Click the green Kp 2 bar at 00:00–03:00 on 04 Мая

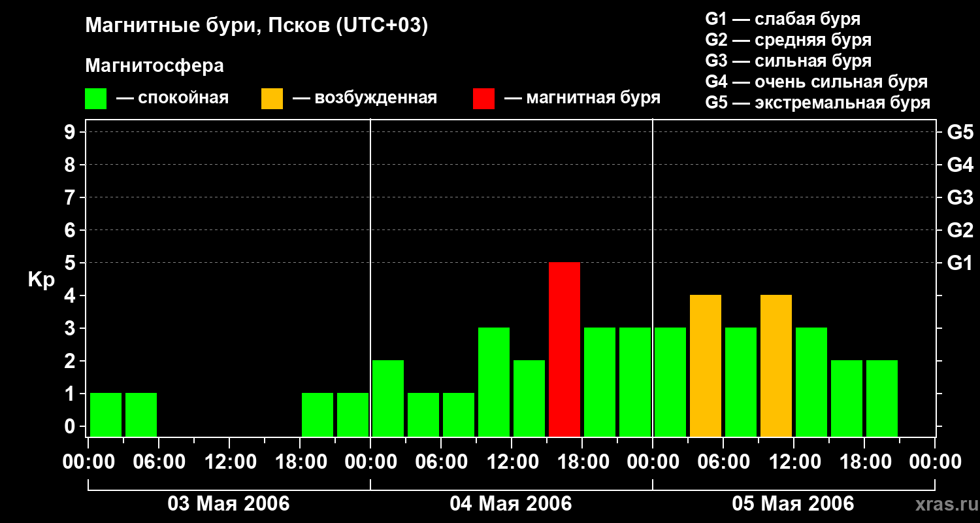click(388, 398)
